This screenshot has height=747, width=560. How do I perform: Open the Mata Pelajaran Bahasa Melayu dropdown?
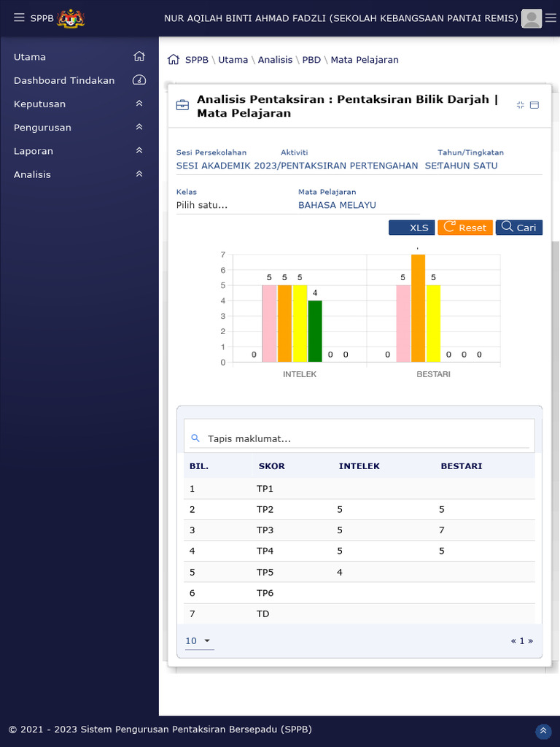(x=359, y=205)
